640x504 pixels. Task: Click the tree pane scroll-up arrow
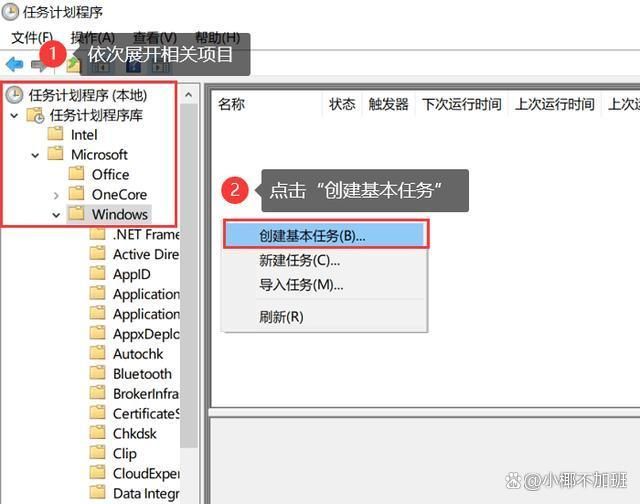tap(189, 95)
